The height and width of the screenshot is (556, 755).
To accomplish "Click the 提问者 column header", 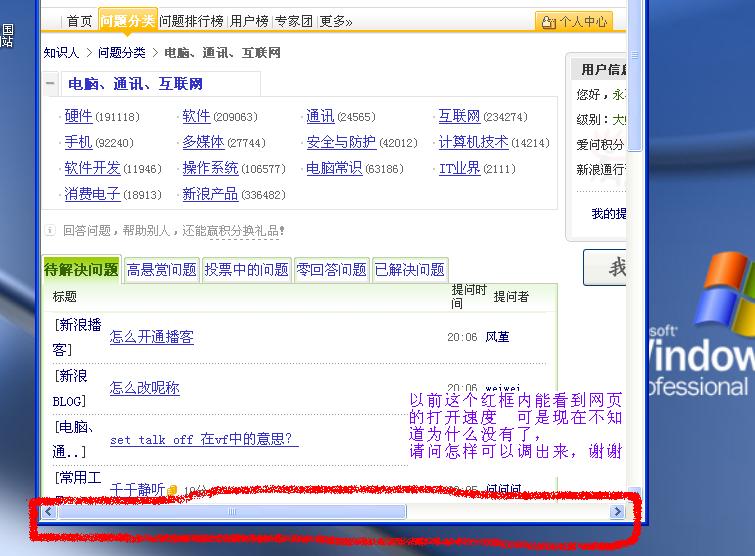I will 511,297.
